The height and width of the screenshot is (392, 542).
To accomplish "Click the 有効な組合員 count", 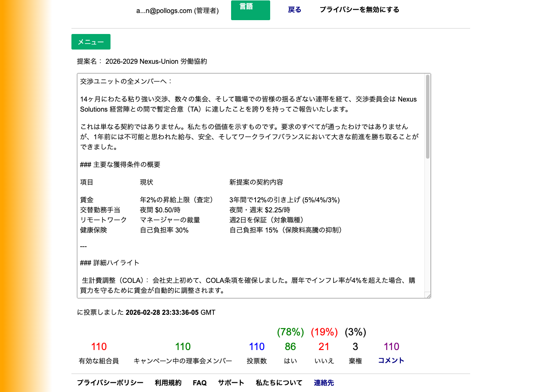I will click(98, 346).
